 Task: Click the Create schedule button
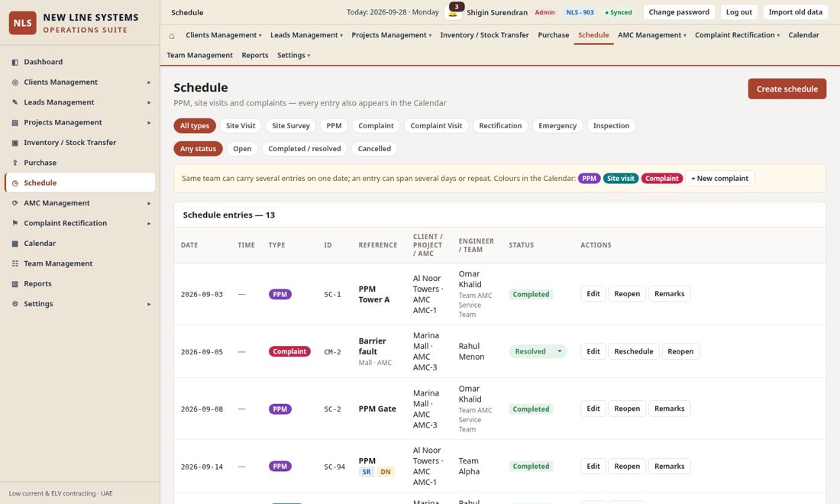click(787, 89)
